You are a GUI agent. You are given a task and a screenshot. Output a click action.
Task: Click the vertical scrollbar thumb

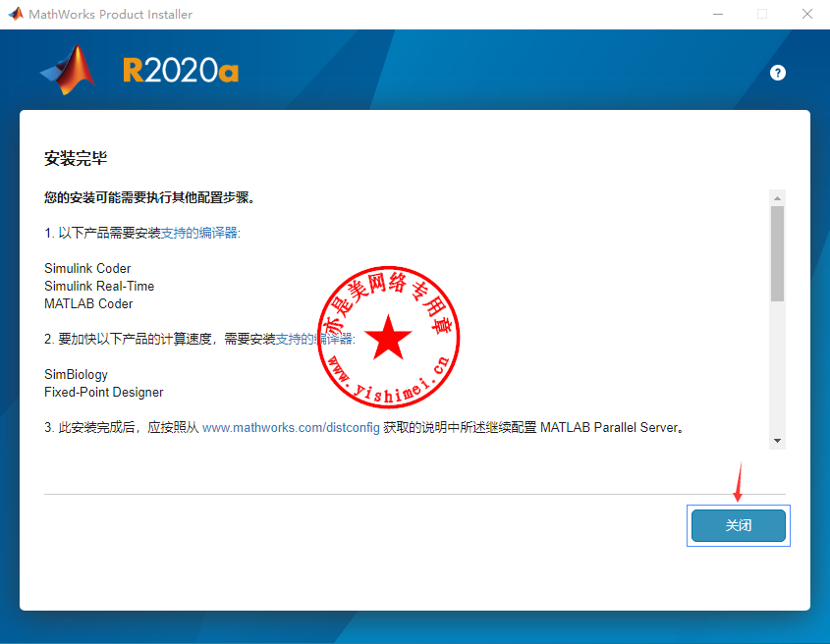coord(777,254)
